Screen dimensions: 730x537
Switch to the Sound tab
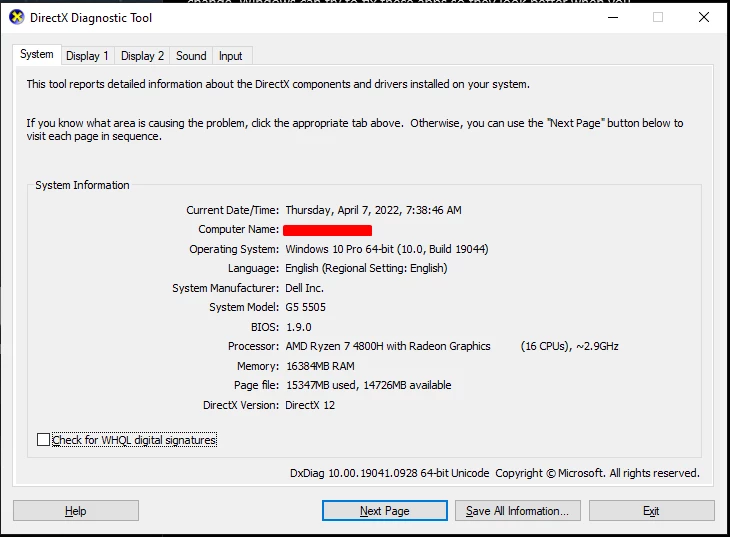tap(191, 56)
